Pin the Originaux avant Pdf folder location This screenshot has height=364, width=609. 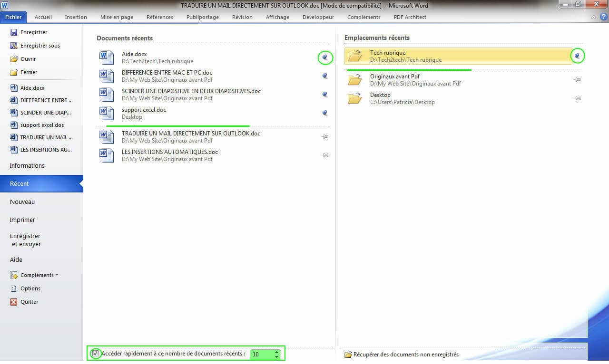(578, 80)
